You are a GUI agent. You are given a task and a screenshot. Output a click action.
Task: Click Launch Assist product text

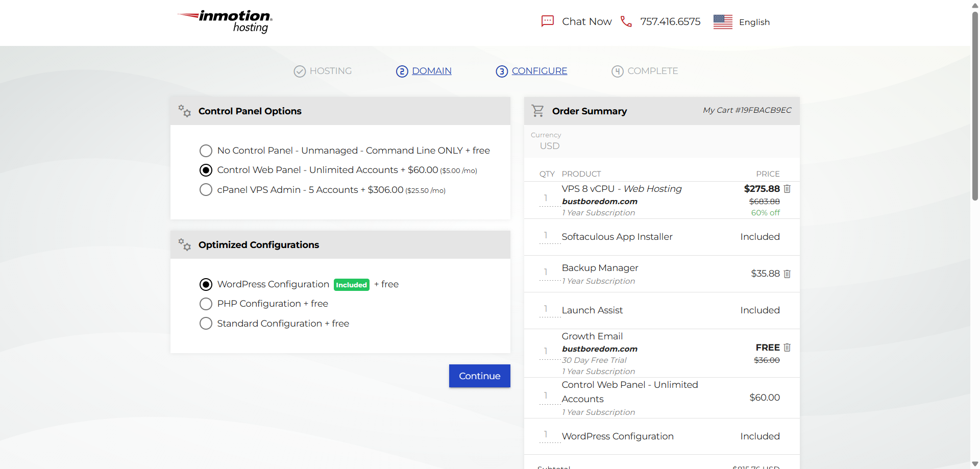[x=592, y=310]
